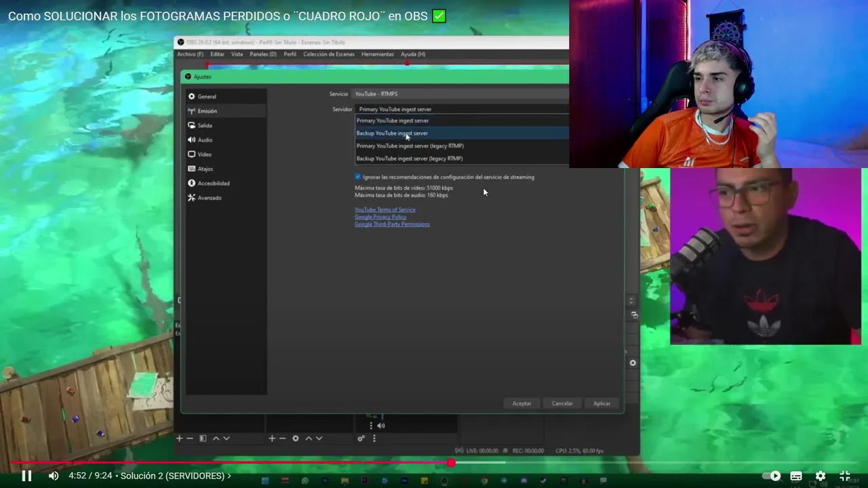Open advanced audio properties gears icon
This screenshot has width=868, height=488.
pyautogui.click(x=361, y=439)
